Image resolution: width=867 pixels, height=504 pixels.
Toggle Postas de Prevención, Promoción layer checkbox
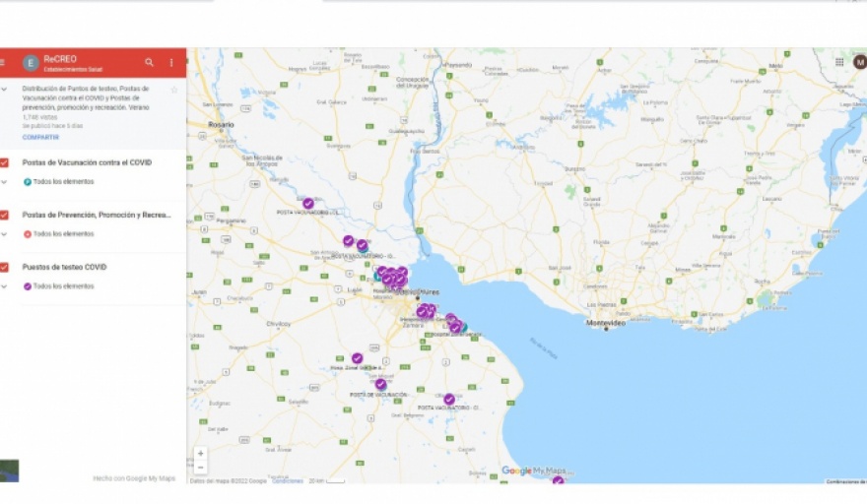tap(4, 215)
